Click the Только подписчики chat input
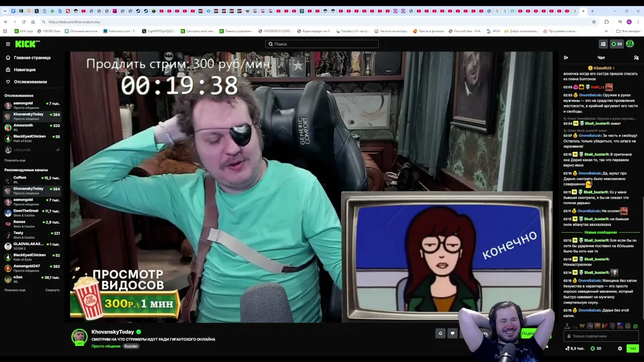 tap(601, 336)
